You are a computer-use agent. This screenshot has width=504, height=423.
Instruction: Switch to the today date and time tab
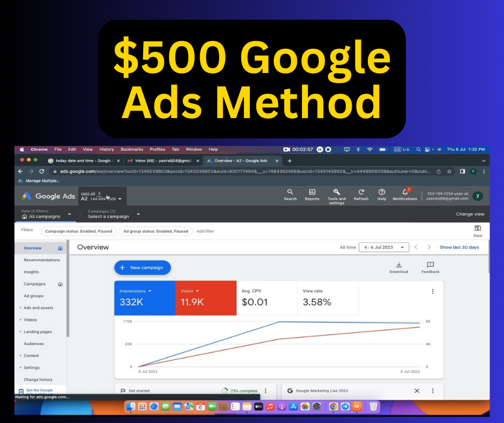coord(83,161)
